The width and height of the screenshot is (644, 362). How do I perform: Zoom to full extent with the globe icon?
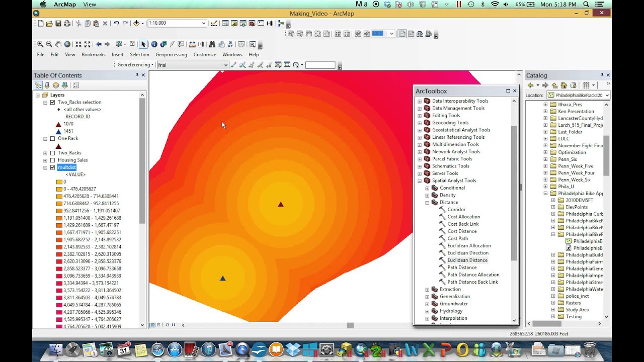tap(67, 44)
